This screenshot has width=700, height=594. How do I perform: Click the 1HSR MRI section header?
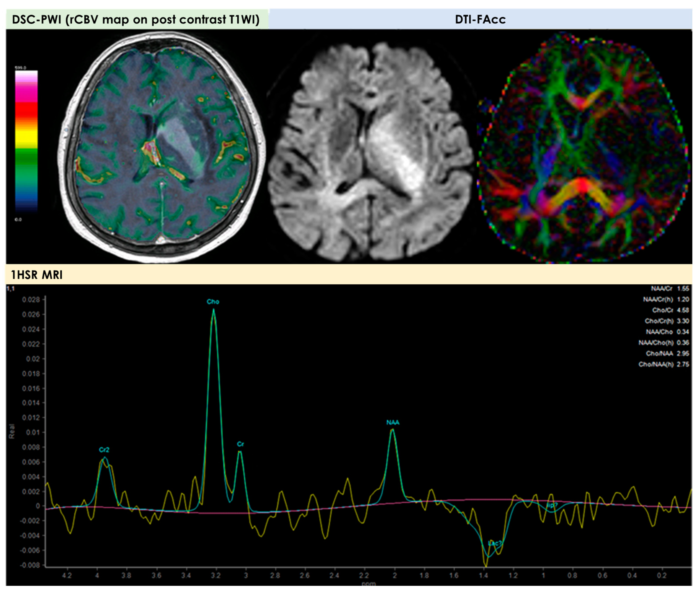[x=37, y=275]
